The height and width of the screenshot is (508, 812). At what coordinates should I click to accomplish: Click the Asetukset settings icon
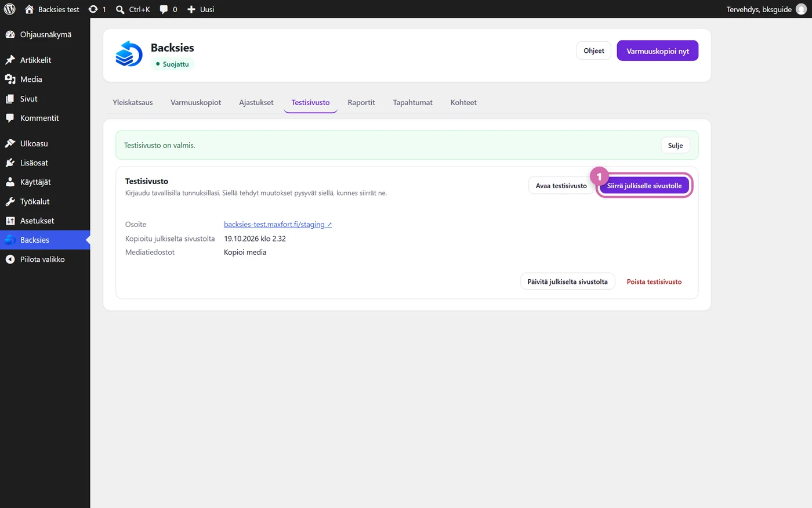tap(10, 221)
